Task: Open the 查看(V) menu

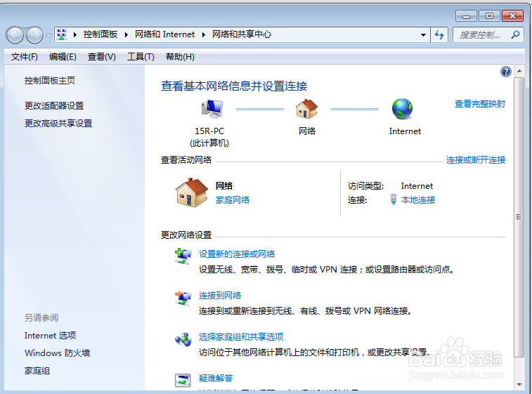Action: 101,57
